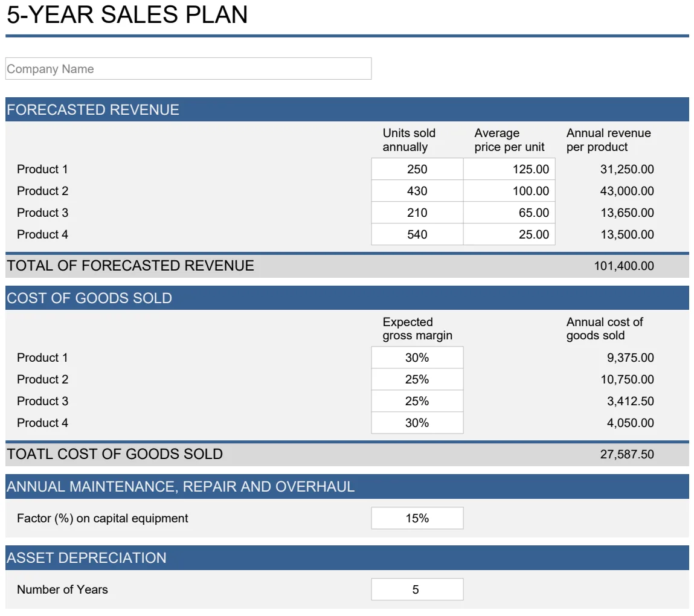The width and height of the screenshot is (694, 616).
Task: Click Product 2 gross margin 25% cell
Action: tap(417, 379)
